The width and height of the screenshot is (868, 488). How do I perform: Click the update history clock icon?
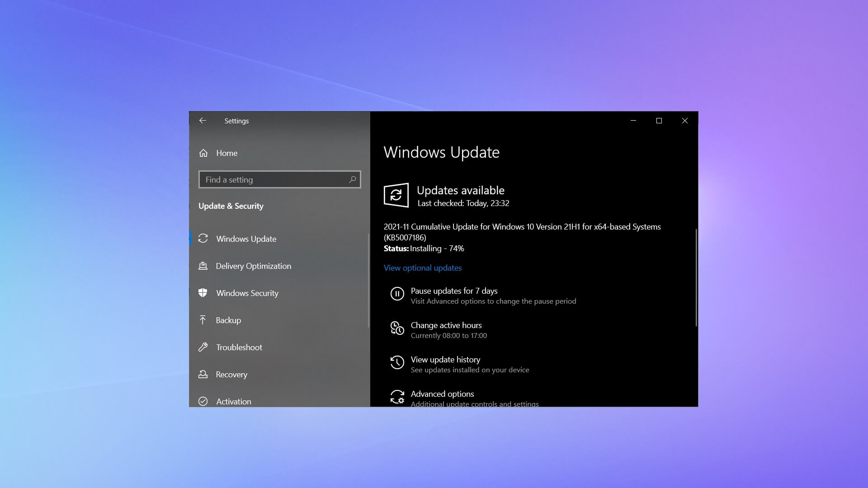click(x=397, y=362)
